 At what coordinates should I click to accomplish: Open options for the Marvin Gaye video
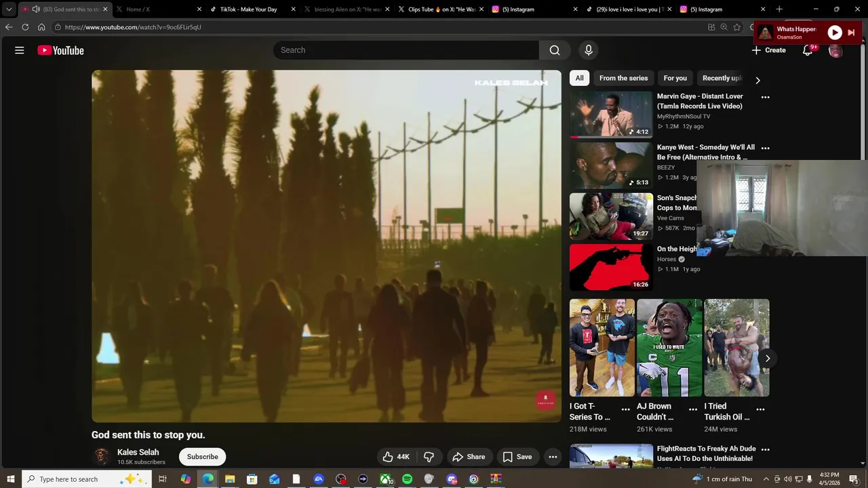click(x=765, y=97)
